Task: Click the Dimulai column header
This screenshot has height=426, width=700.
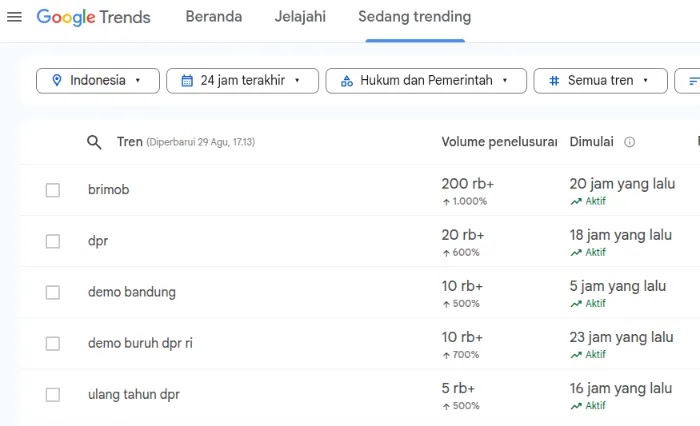Action: click(592, 142)
